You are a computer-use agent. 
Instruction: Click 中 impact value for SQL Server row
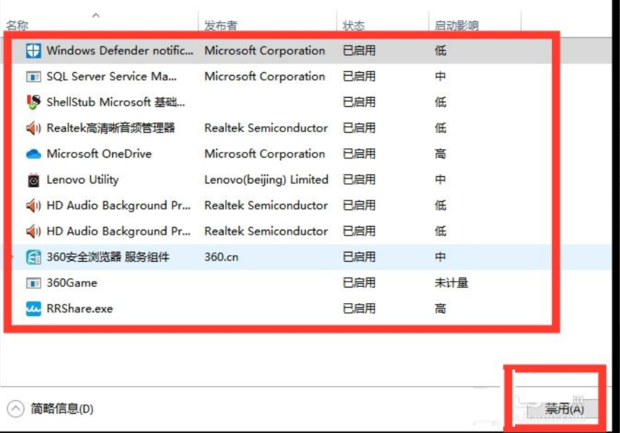[440, 76]
